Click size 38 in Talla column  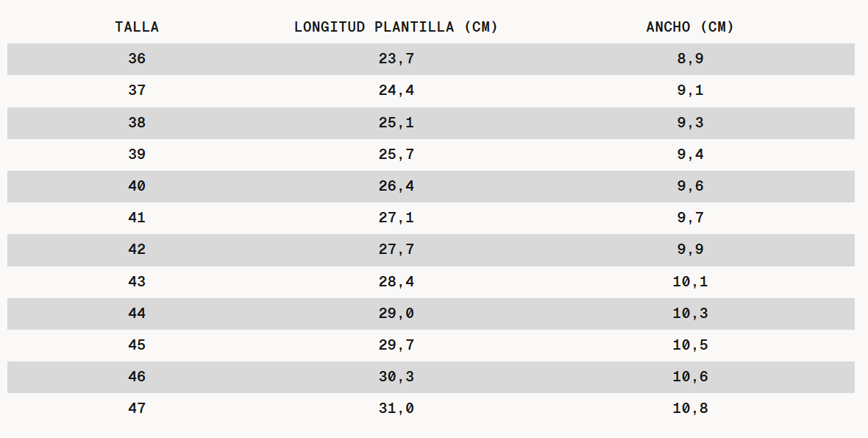(x=137, y=123)
